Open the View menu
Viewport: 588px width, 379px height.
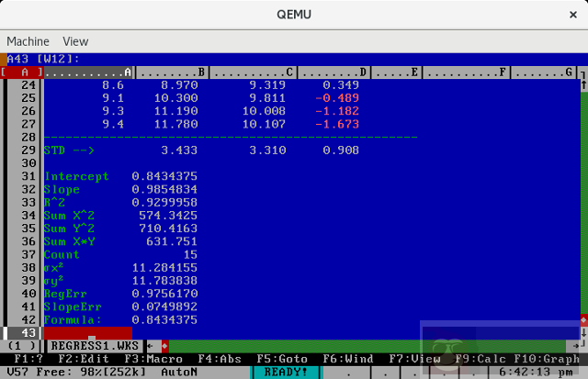tap(75, 41)
